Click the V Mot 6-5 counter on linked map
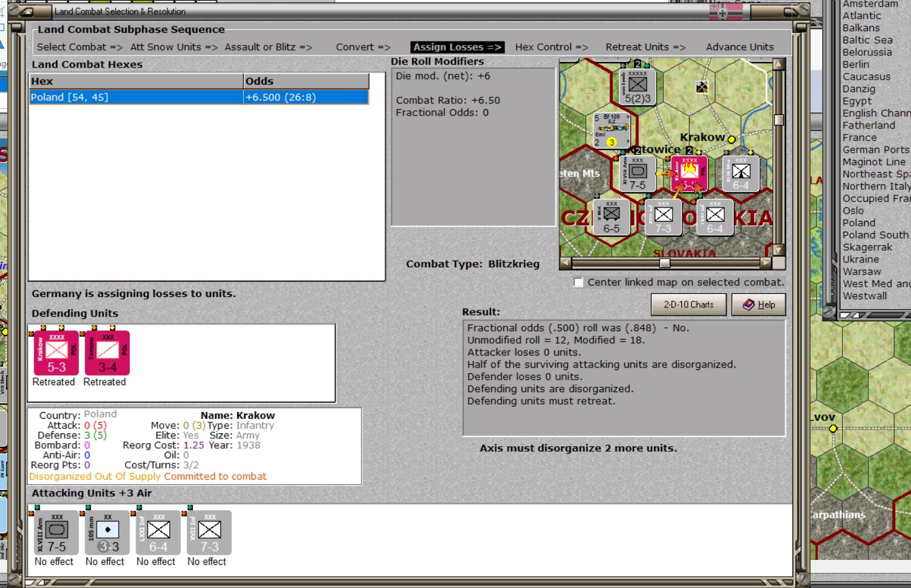This screenshot has height=588, width=911. (x=612, y=217)
